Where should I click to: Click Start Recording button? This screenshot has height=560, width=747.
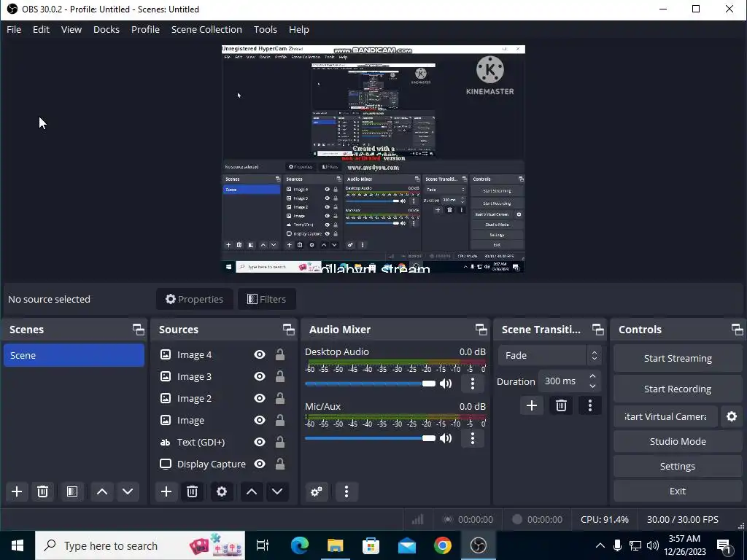tap(678, 389)
